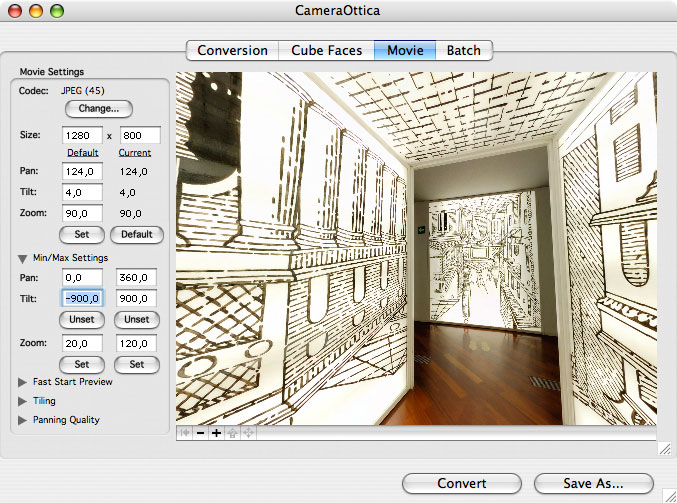Click the zoom out minus icon
This screenshot has width=677, height=503.
point(200,433)
